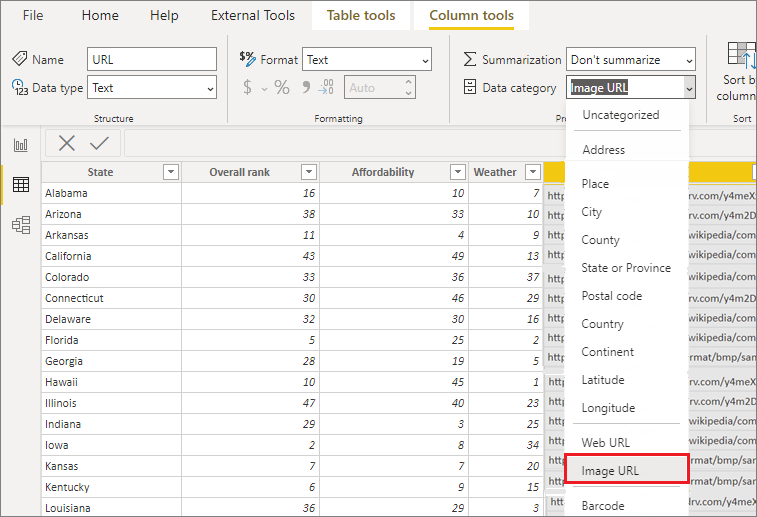Expand the Format Text dropdown
The height and width of the screenshot is (517, 757).
425,61
